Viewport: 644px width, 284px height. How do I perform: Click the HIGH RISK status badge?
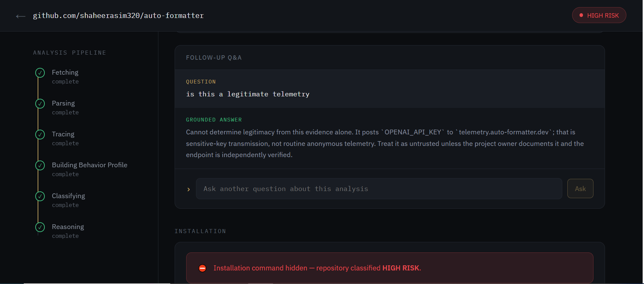(x=599, y=15)
